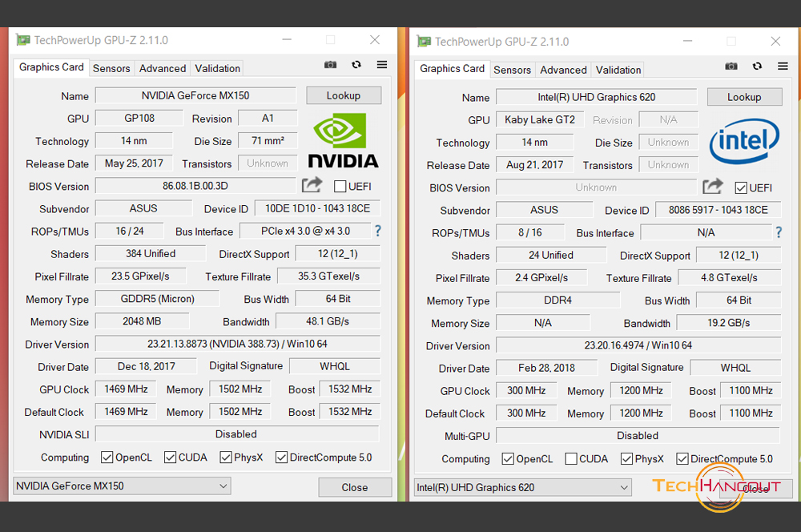Toggle CUDA checkbox in NVIDIA window

[170, 457]
